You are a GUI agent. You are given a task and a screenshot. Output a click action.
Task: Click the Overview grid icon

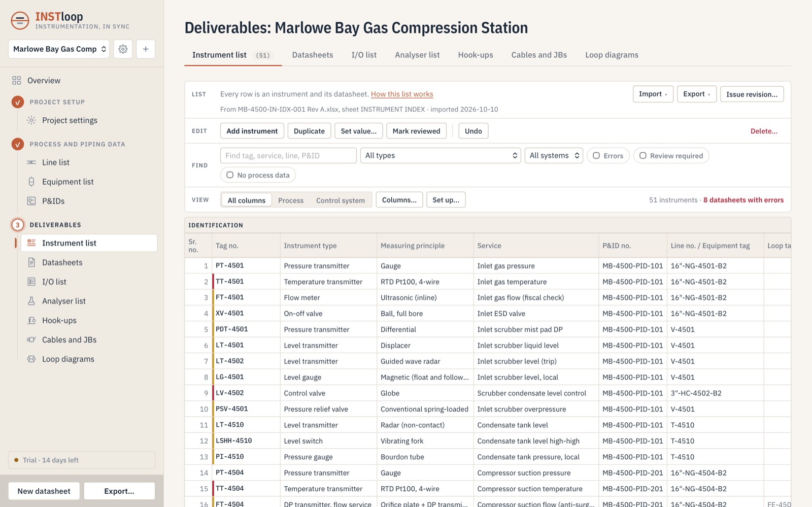(x=17, y=81)
